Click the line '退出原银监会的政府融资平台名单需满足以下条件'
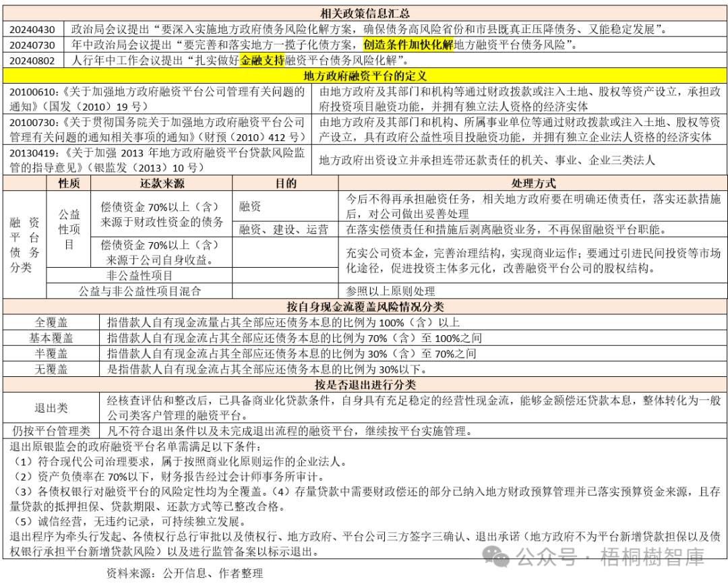 tap(135, 446)
